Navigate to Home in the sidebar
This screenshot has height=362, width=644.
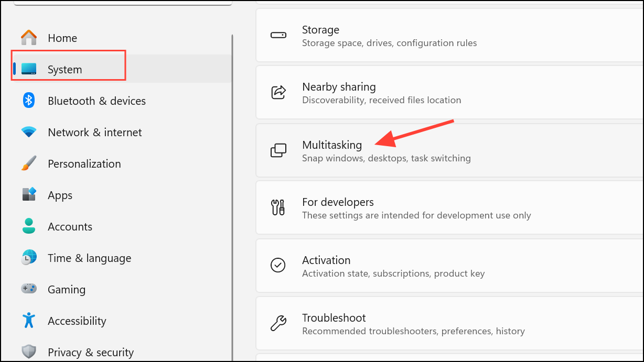click(x=62, y=38)
